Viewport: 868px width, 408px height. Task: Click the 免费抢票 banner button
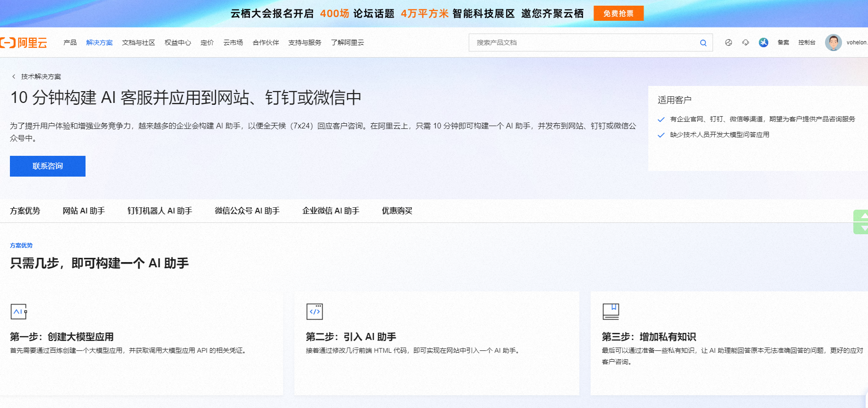[619, 13]
